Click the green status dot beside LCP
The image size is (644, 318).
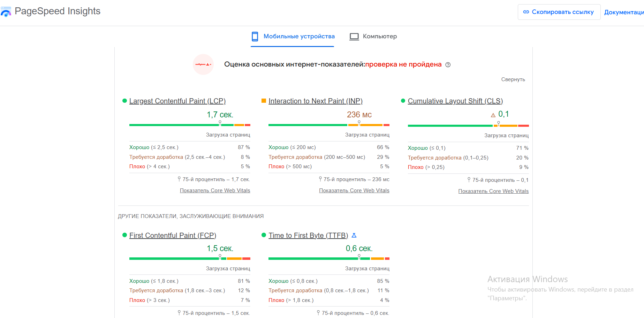coord(124,101)
